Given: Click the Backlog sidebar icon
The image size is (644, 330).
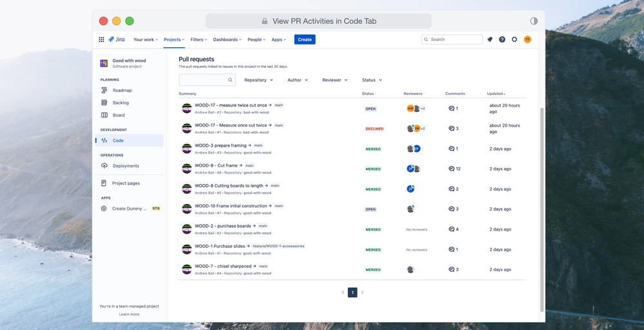Looking at the screenshot, I should pyautogui.click(x=105, y=103).
